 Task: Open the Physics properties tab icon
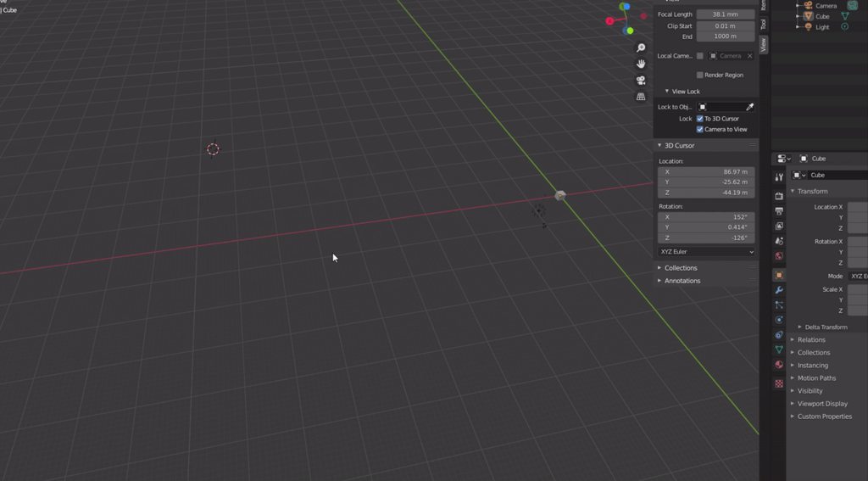tap(779, 320)
